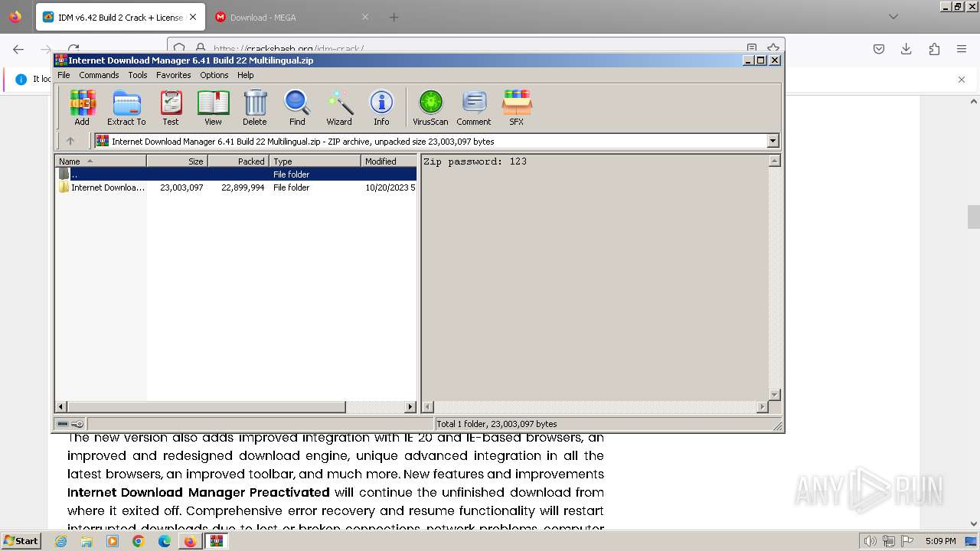
Task: Open the Firefox extensions puzzle icon
Action: coord(934,49)
